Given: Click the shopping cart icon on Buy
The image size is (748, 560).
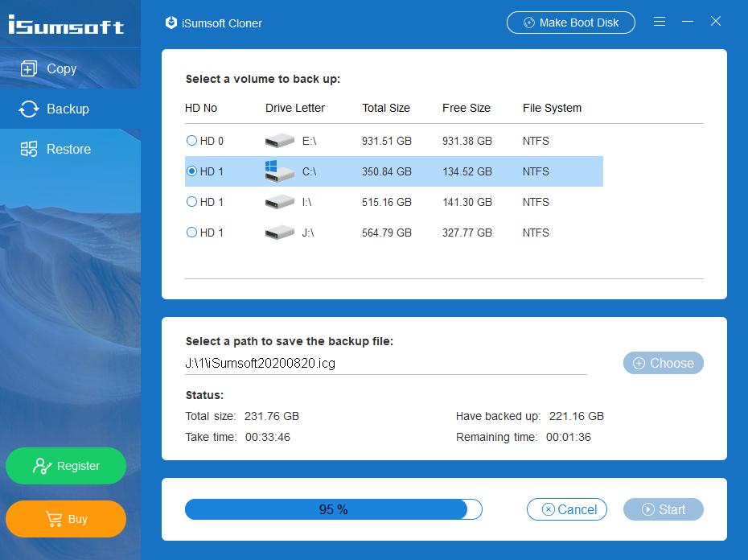Looking at the screenshot, I should (x=54, y=519).
